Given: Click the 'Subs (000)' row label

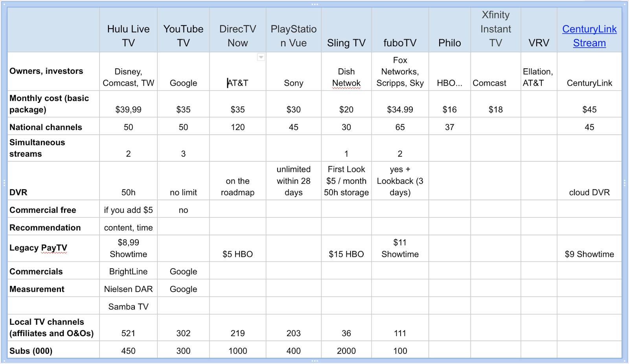Looking at the screenshot, I should (x=31, y=351).
